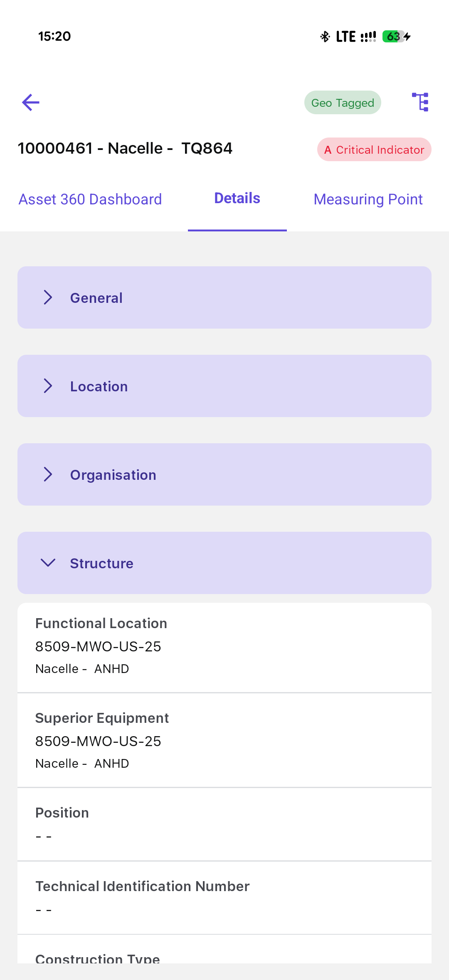449x980 pixels.
Task: Tap the cellular signal strength icon
Action: [x=368, y=37]
